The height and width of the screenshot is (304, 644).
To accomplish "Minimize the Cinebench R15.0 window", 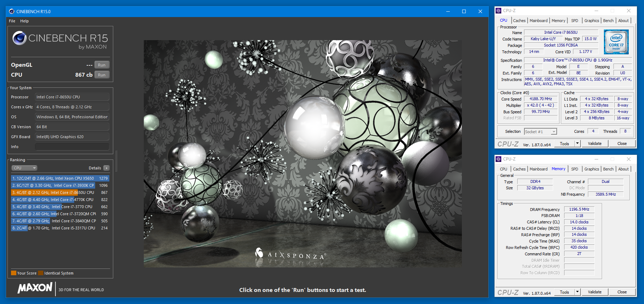I will pos(448,11).
